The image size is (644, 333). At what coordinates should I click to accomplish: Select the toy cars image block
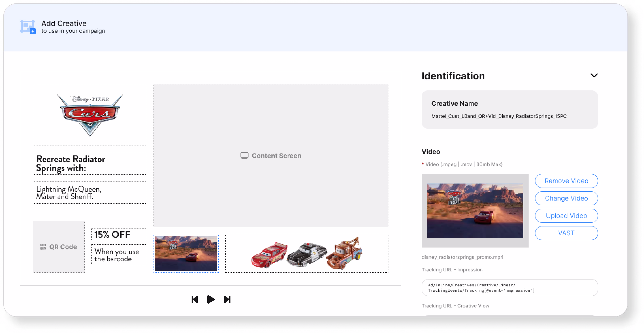pyautogui.click(x=307, y=253)
